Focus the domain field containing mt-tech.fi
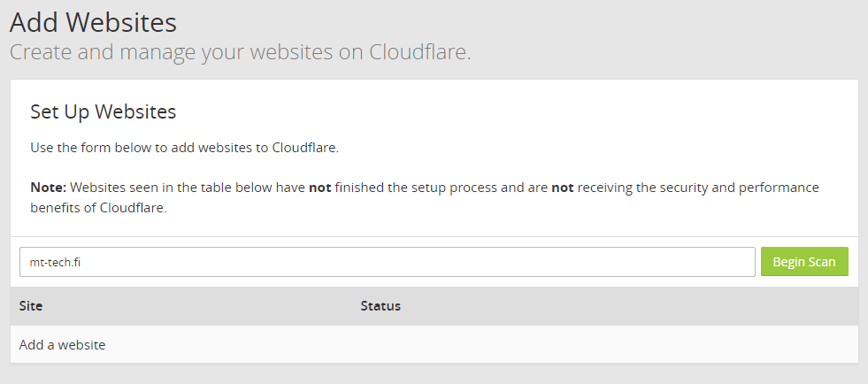868x384 pixels. click(387, 262)
